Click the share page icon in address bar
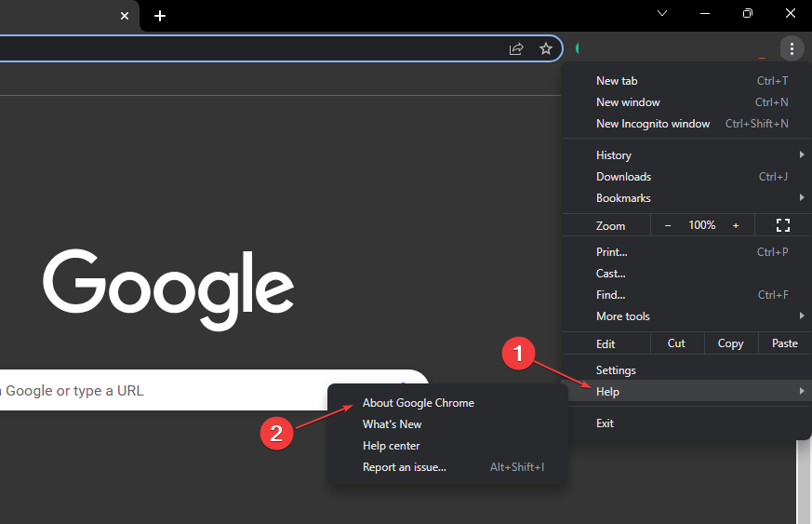The height and width of the screenshot is (524, 812). 516,48
